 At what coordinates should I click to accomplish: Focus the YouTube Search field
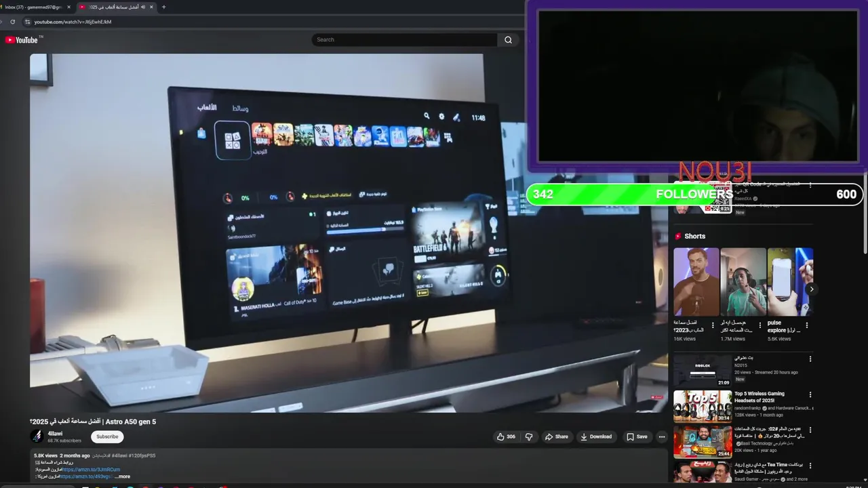[x=404, y=40]
